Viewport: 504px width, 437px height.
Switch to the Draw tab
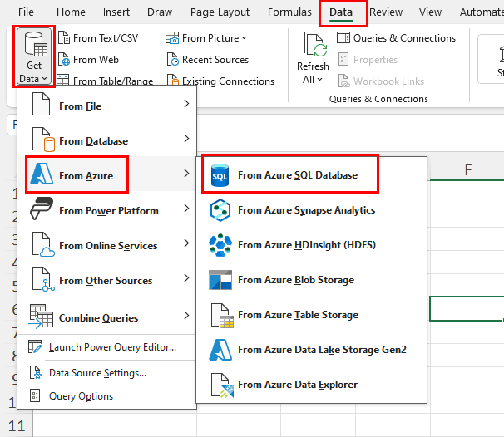coord(160,12)
